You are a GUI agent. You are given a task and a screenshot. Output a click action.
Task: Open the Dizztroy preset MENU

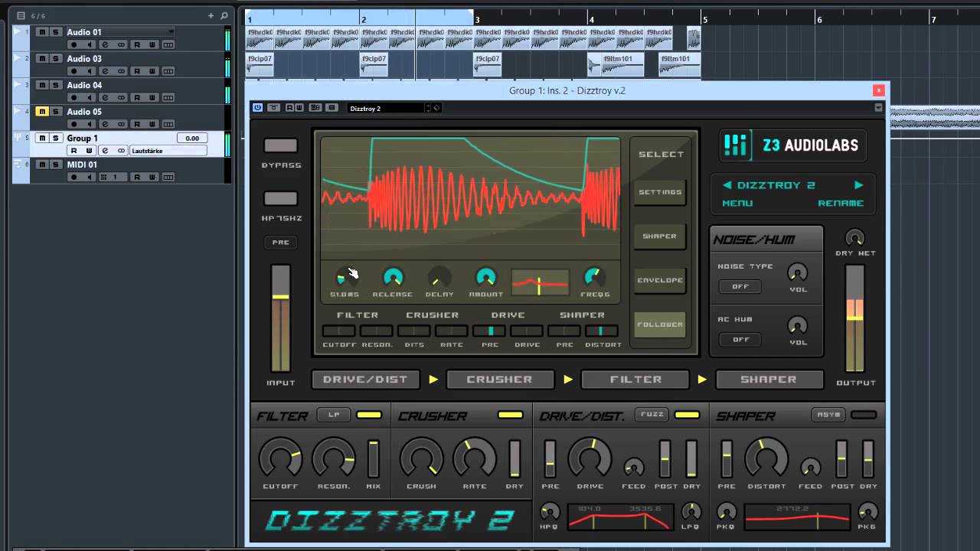click(737, 204)
